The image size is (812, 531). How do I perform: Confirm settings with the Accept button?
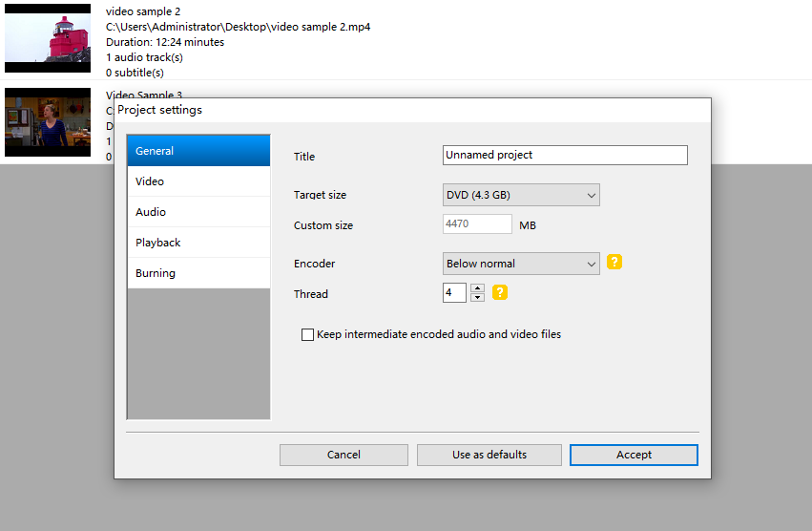634,455
